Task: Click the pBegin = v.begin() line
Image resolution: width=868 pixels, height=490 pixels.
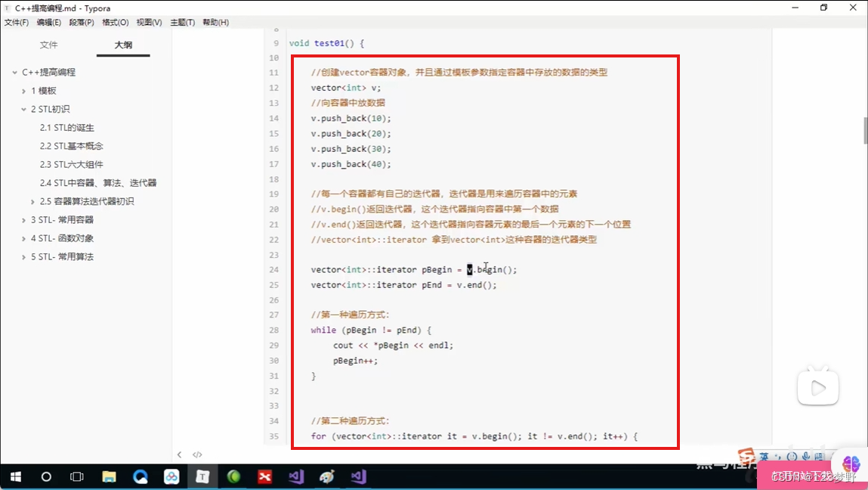Action: (413, 269)
